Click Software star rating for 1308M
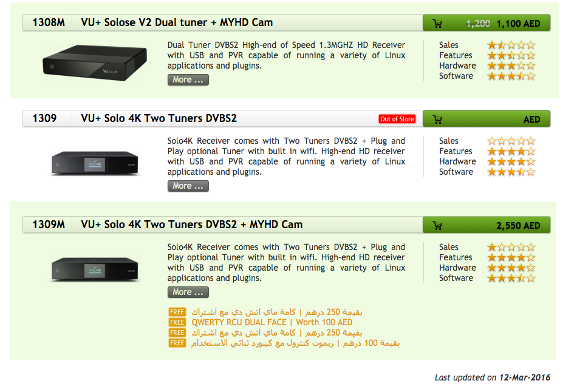 [511, 76]
